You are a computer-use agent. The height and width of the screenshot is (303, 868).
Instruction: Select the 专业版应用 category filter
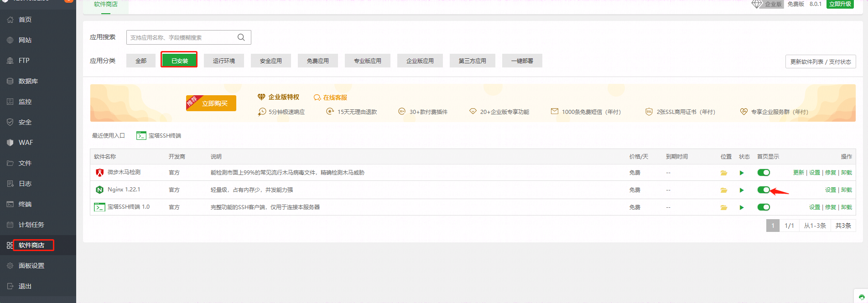point(368,61)
